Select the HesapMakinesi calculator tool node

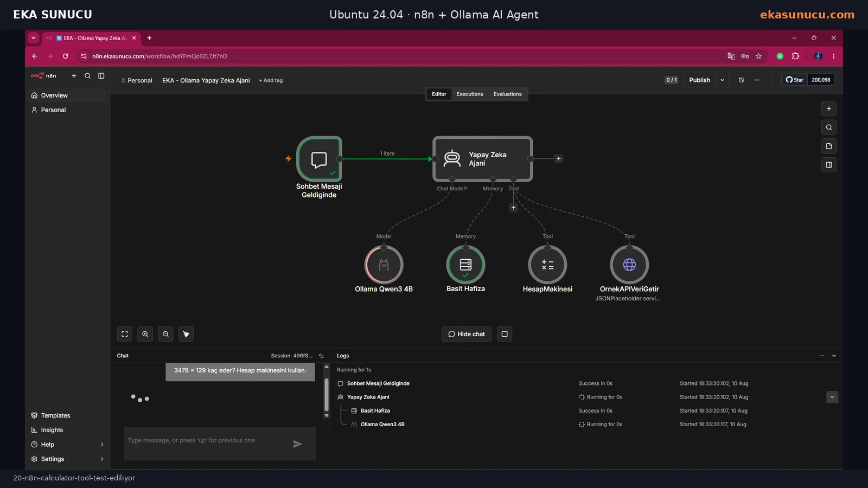click(x=547, y=265)
